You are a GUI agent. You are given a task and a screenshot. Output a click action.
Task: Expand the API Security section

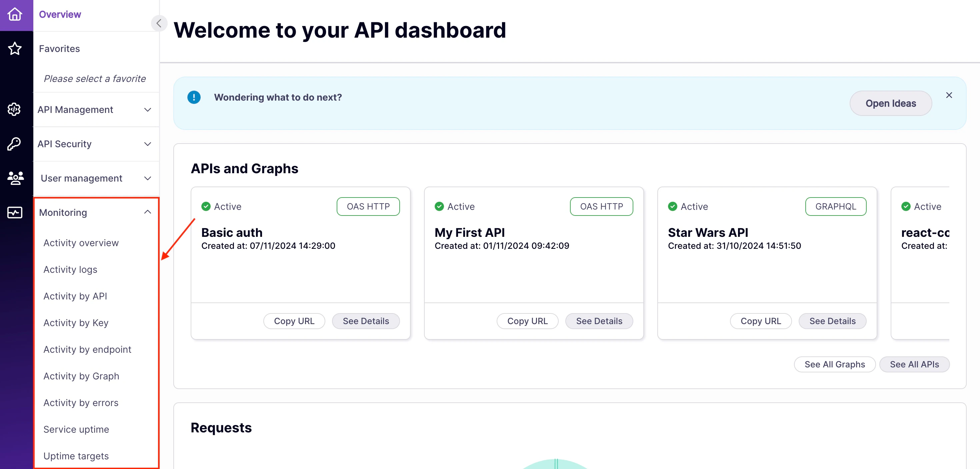(148, 144)
